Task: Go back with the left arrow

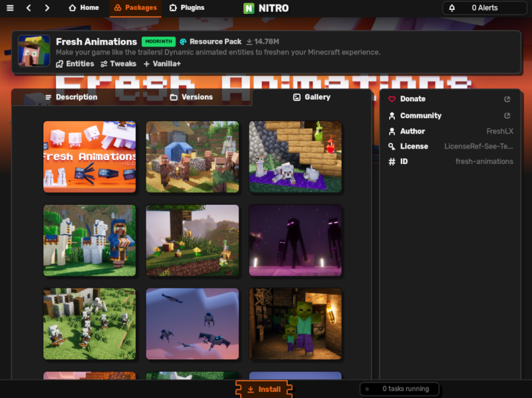Action: (29, 8)
